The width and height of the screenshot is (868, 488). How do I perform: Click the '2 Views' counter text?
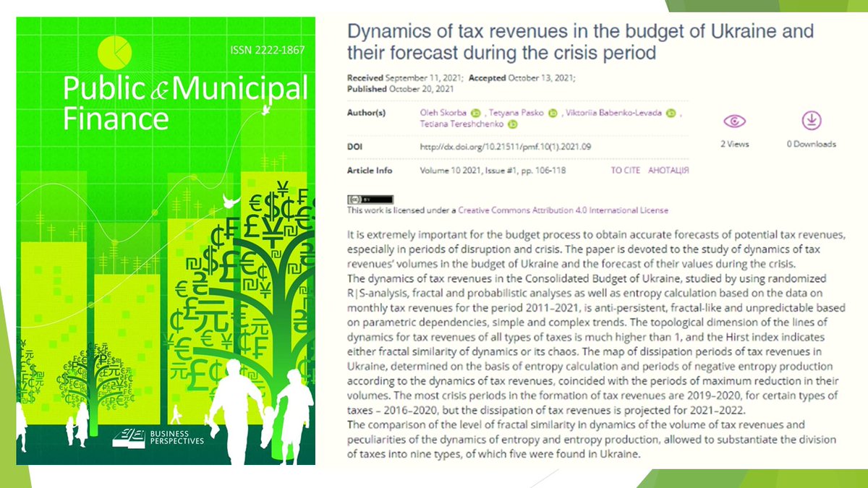click(734, 144)
